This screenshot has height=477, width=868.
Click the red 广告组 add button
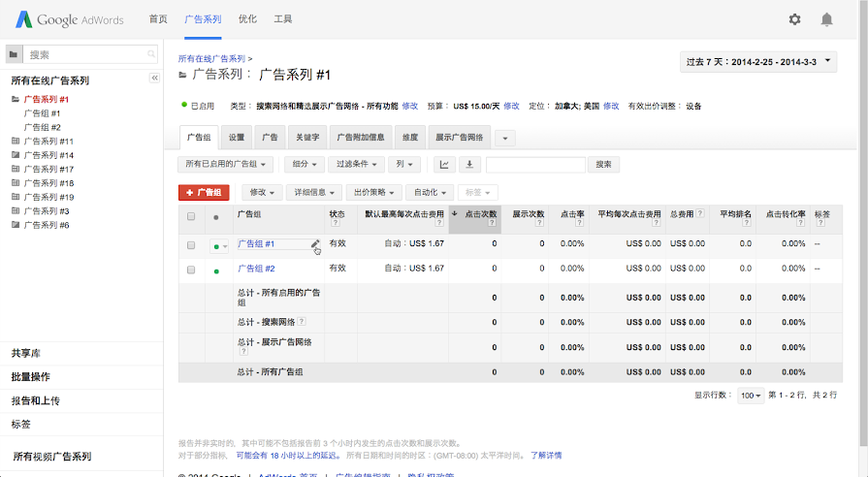click(x=204, y=193)
